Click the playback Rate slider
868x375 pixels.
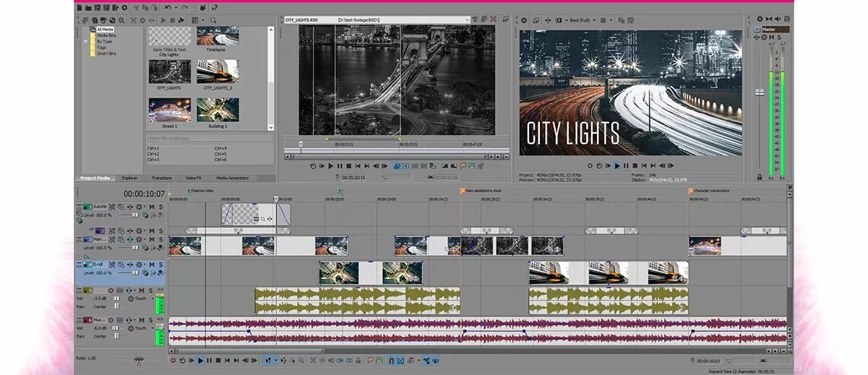point(139,360)
